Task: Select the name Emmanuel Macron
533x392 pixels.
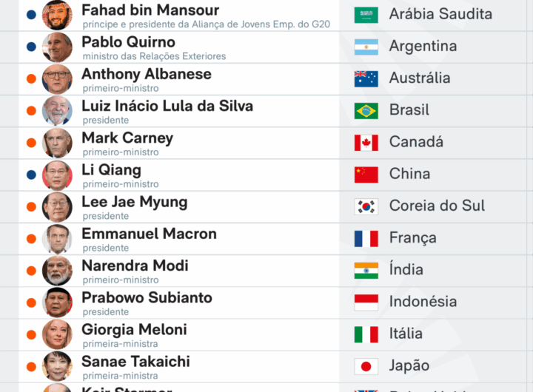Action: click(149, 234)
